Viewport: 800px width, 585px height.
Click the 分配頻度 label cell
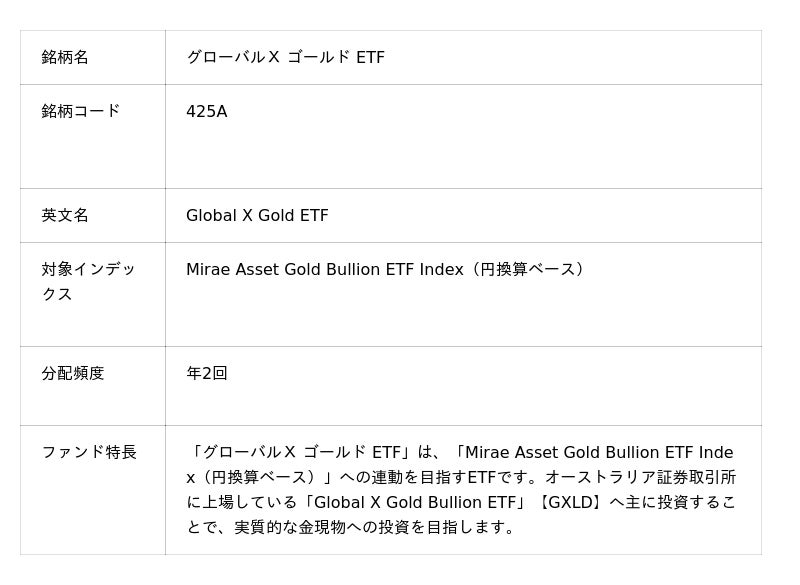click(x=73, y=374)
